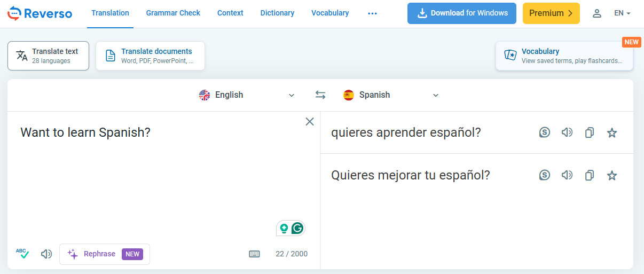Viewport: 644px width, 274px height.
Task: Open the Spanish target language dropdown
Action: tap(391, 95)
